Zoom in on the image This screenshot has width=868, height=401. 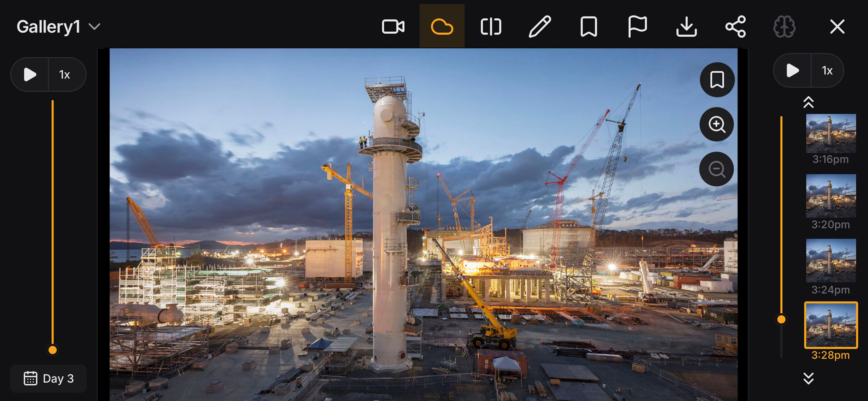(x=717, y=124)
